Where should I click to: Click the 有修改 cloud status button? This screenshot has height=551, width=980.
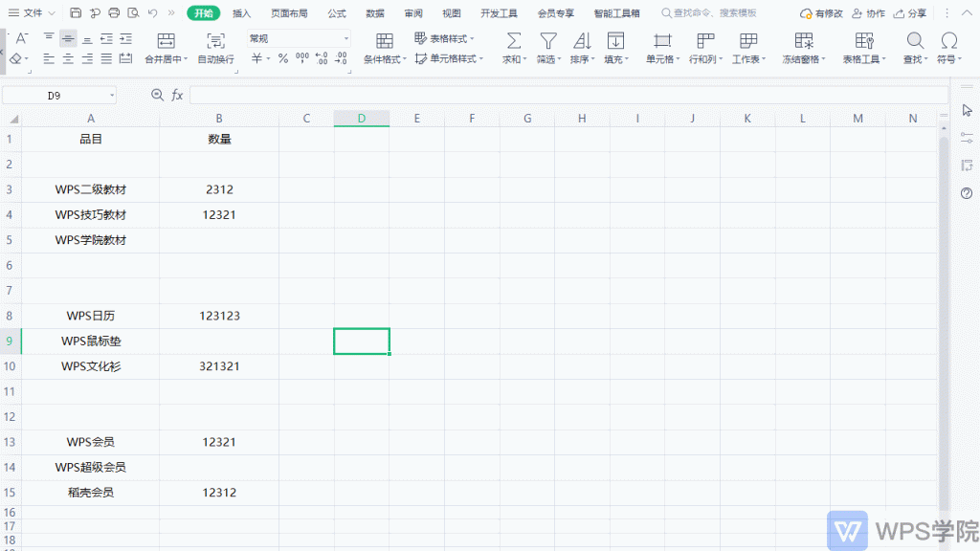coord(821,13)
